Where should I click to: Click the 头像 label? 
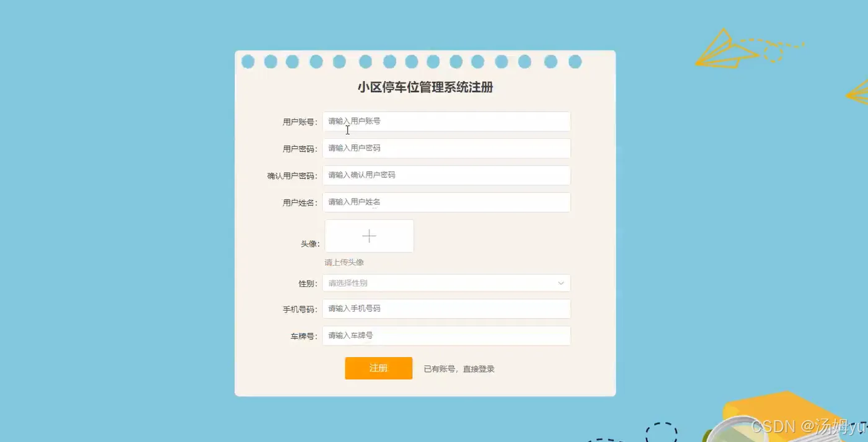[x=310, y=244]
